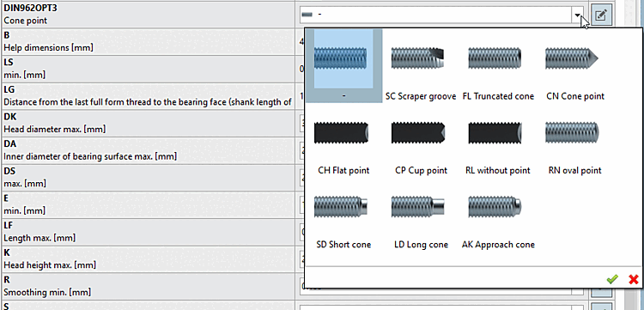Viewport: 644px width, 310px height.
Task: Select the RL without point screw
Action: click(495, 133)
